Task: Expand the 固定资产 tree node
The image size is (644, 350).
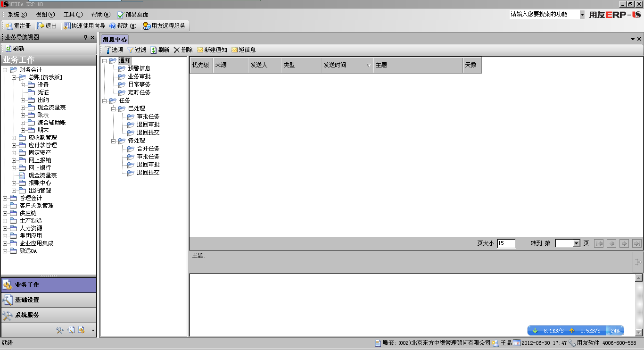Action: click(14, 153)
